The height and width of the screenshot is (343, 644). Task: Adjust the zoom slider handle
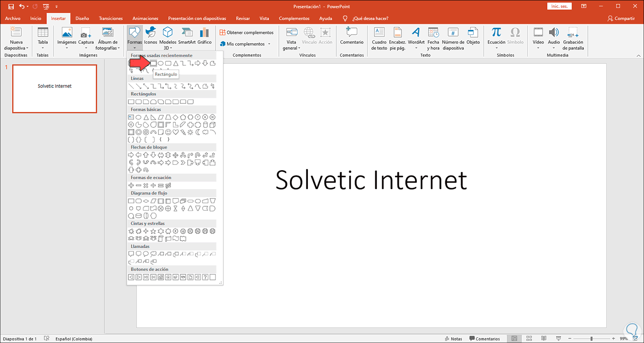coord(591,339)
